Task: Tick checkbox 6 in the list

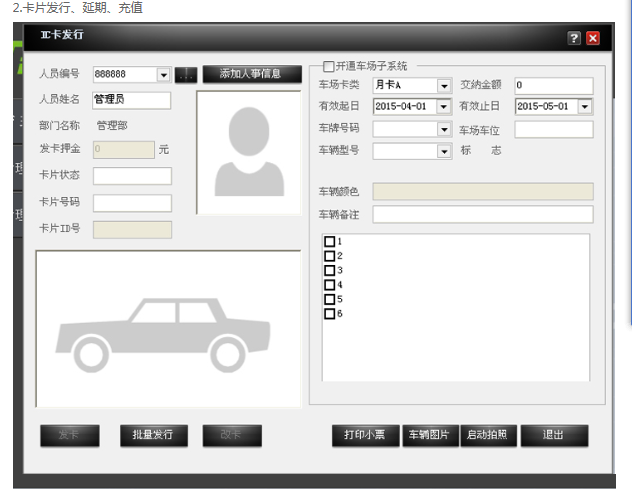Action: (x=329, y=314)
